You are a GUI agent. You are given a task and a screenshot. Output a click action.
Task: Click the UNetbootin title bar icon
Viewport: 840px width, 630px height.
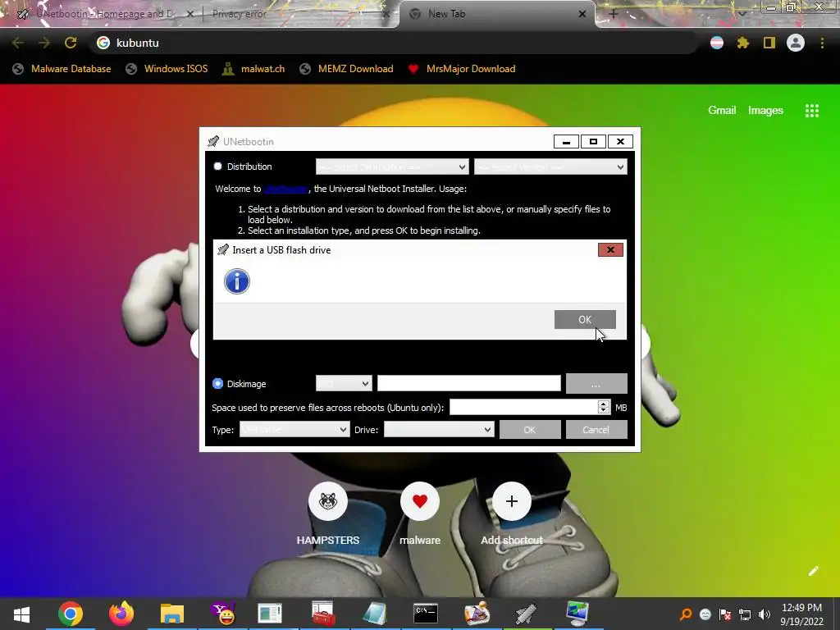pyautogui.click(x=213, y=141)
